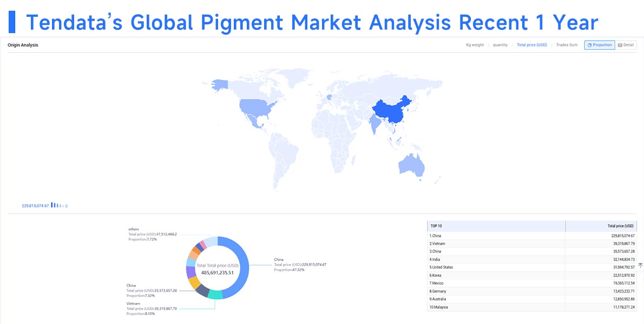Image resolution: width=644 pixels, height=324 pixels.
Task: Click the TOP 10 table header
Action: click(496, 226)
